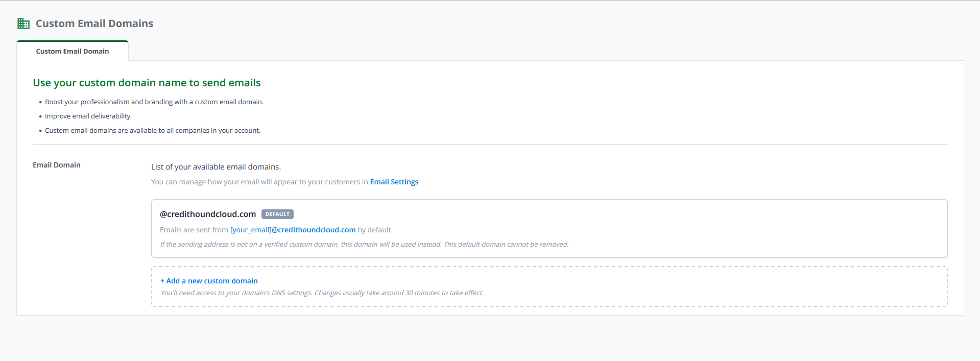Click the Improve email deliverability bullet
This screenshot has width=980, height=361.
(88, 116)
